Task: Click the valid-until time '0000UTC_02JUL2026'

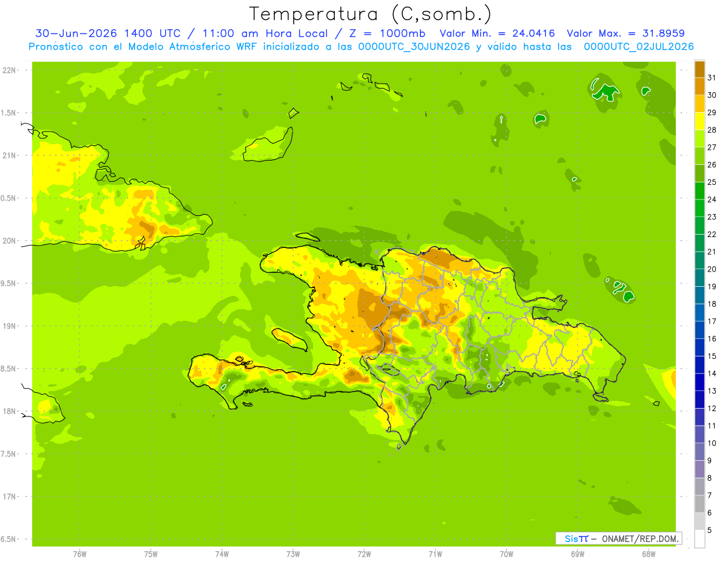Action: (x=639, y=46)
